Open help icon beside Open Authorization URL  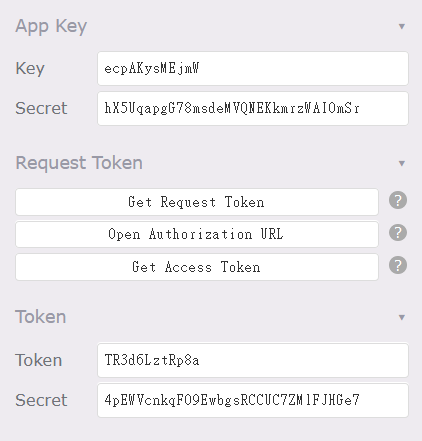pos(398,233)
